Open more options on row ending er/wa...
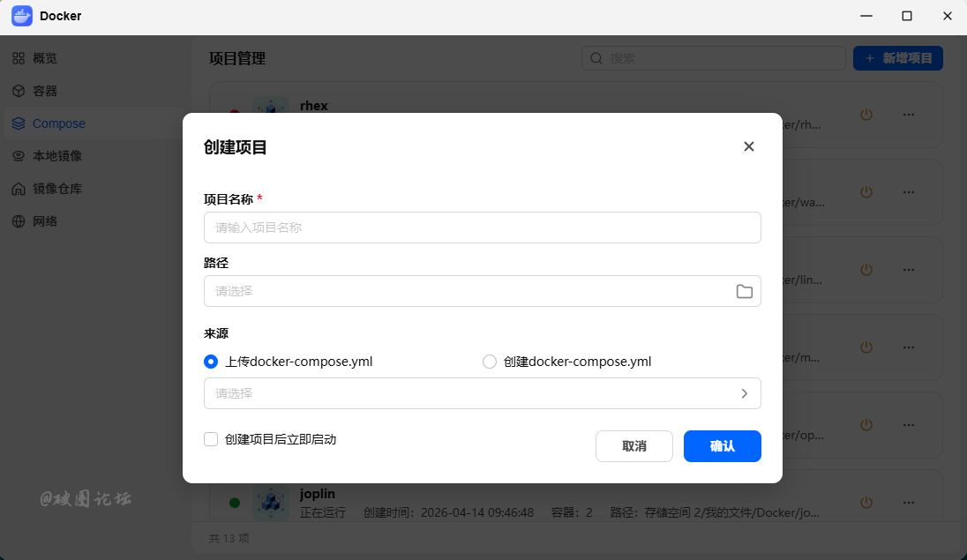Screen dimensions: 967x560 pos(909,192)
